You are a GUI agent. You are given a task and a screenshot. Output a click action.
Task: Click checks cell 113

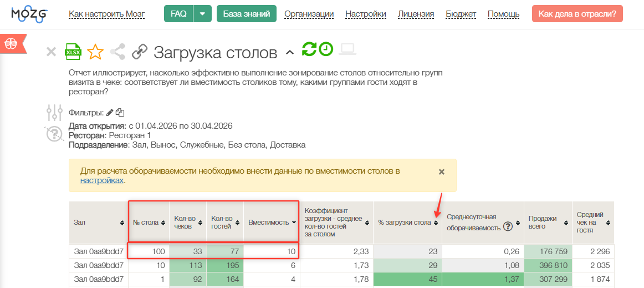tap(188, 265)
